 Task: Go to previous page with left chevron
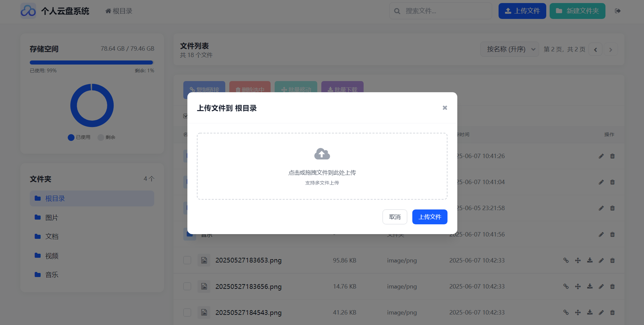click(x=595, y=50)
